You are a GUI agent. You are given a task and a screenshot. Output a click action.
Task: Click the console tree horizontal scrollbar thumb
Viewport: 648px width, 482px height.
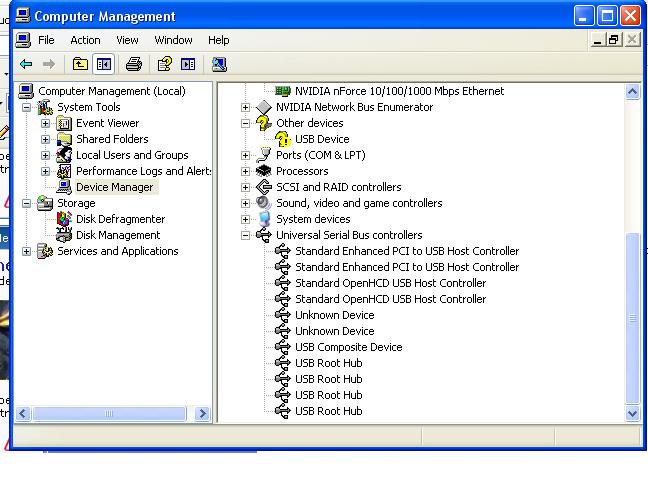tap(109, 413)
